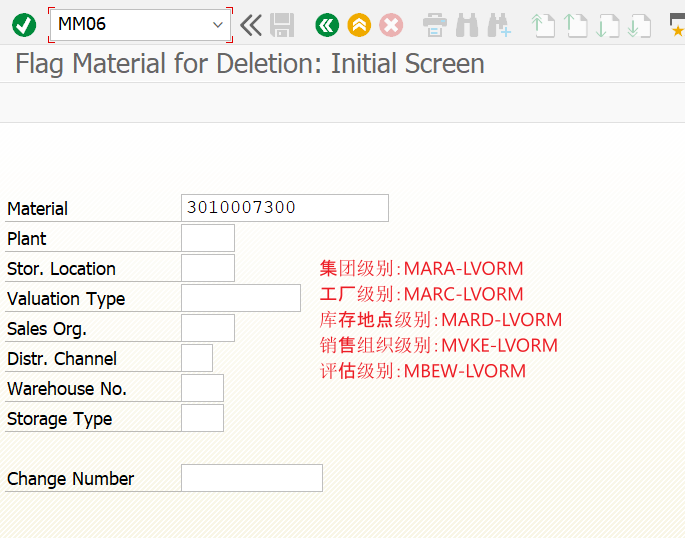Click the Valuation Type label

coord(66,299)
